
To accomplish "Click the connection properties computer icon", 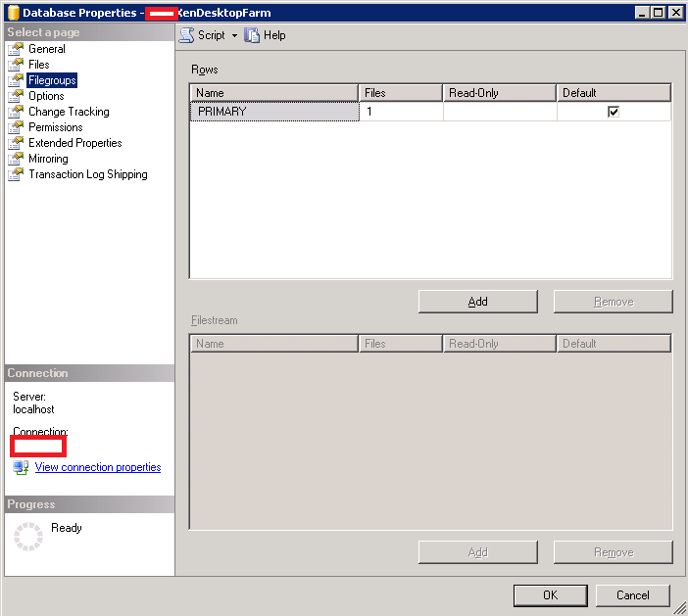I will (21, 467).
